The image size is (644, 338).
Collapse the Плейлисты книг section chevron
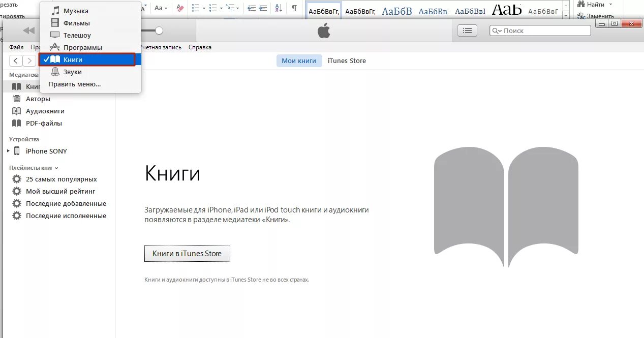point(56,168)
